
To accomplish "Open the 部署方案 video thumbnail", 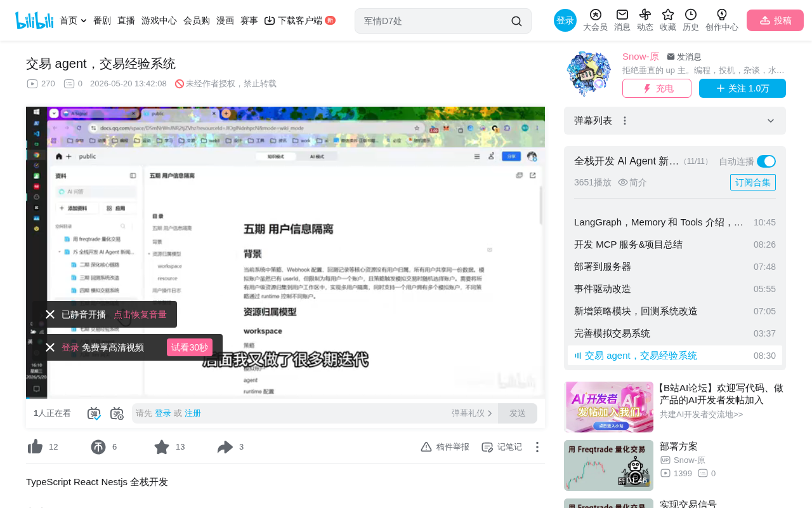I will coord(608,465).
